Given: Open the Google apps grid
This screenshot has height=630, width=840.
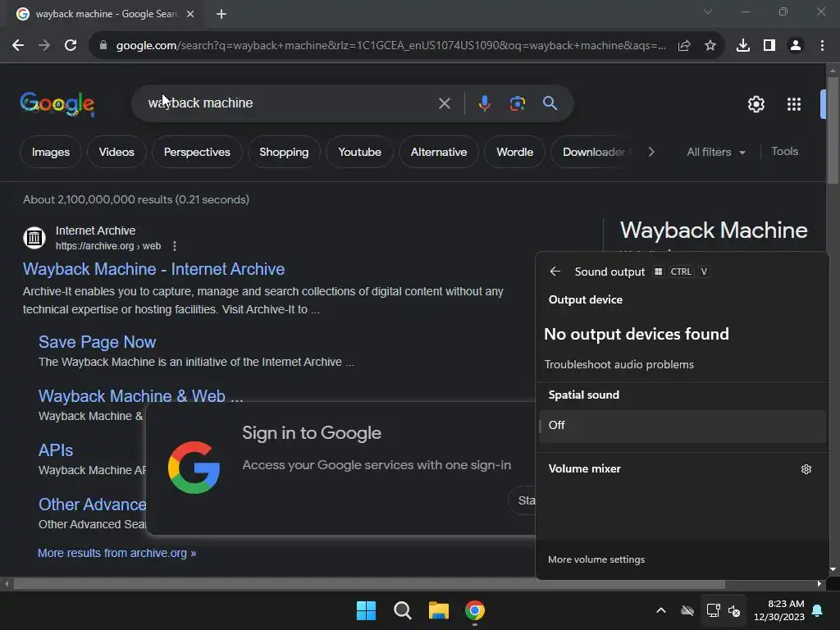Looking at the screenshot, I should (794, 104).
